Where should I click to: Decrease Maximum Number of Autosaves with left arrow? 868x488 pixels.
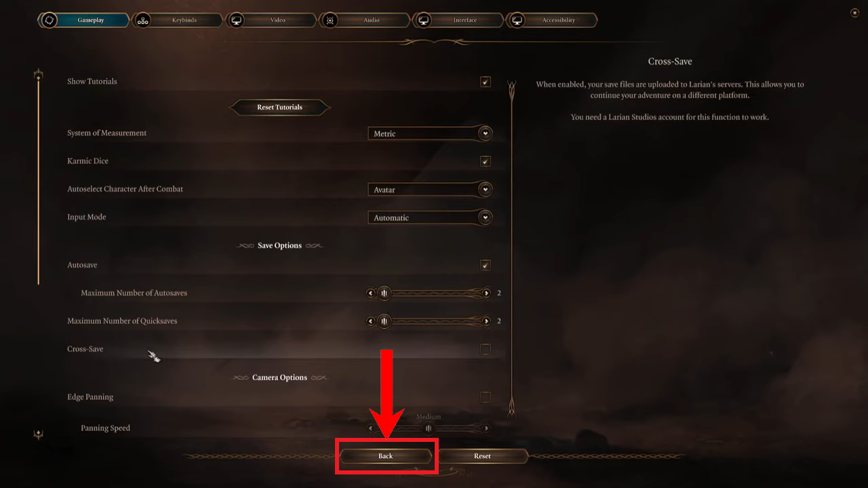coord(370,293)
